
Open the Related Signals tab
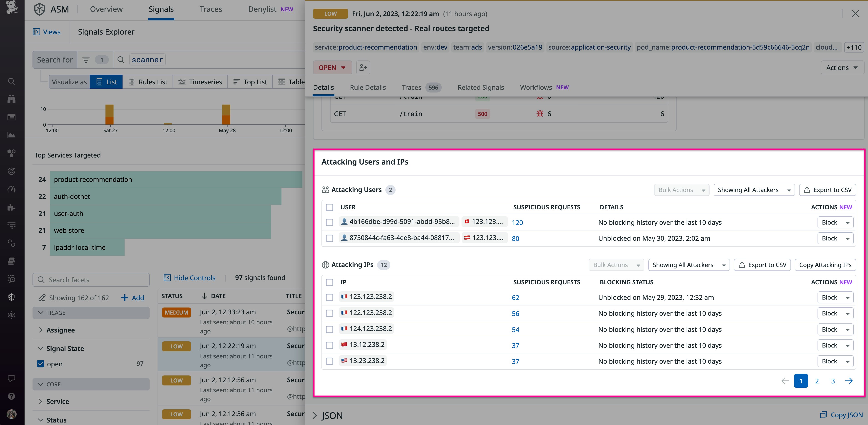click(x=481, y=87)
